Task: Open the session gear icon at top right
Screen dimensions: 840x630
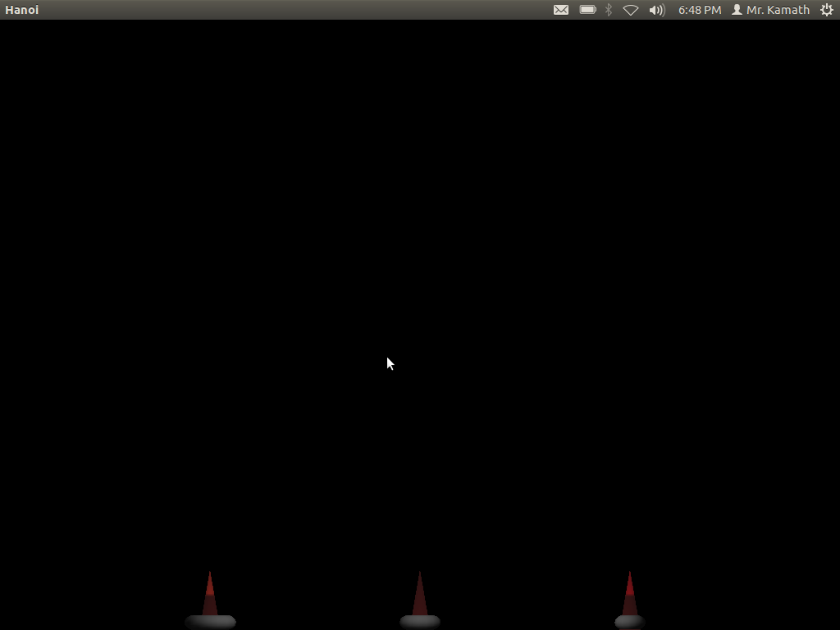Action: (x=827, y=10)
